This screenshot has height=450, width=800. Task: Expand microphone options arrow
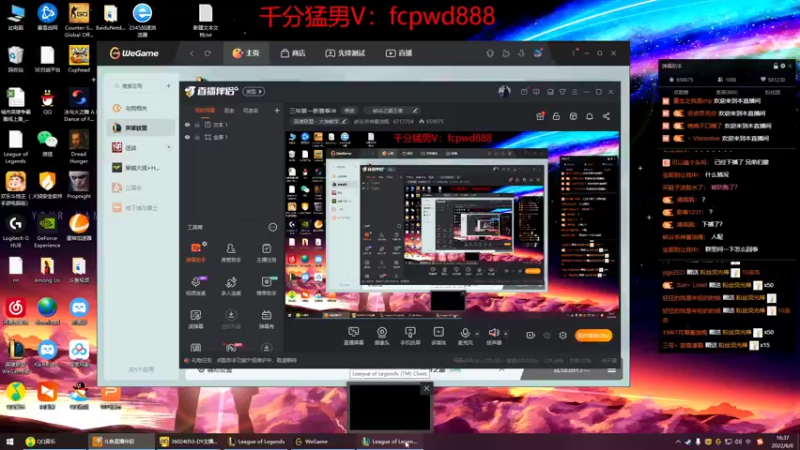[477, 334]
